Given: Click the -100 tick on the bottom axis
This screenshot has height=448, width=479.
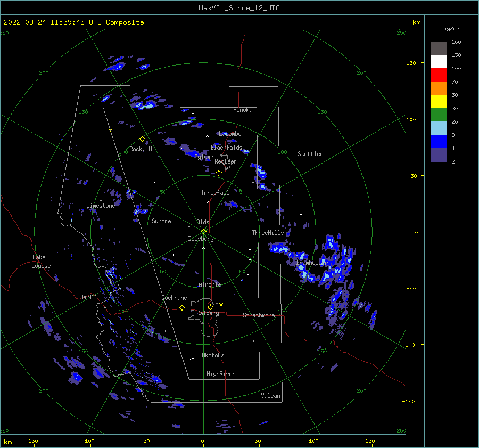Looking at the screenshot, I should coord(88,441).
